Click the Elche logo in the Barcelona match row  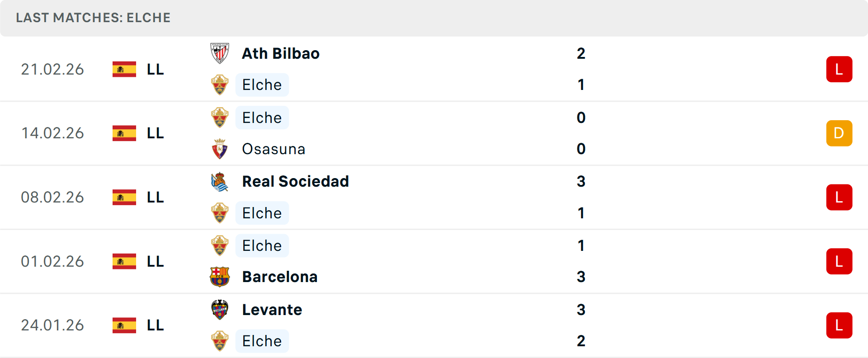(x=220, y=245)
